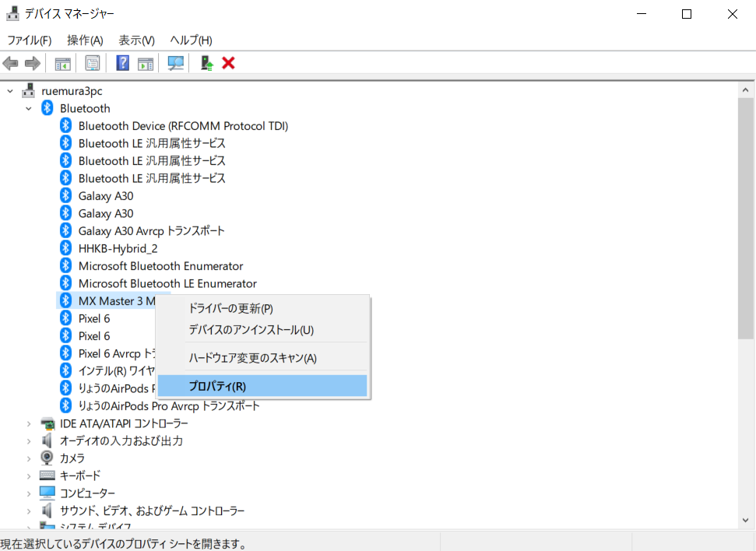Close the デバイス マネージャー window
The image size is (756, 551).
tap(733, 13)
